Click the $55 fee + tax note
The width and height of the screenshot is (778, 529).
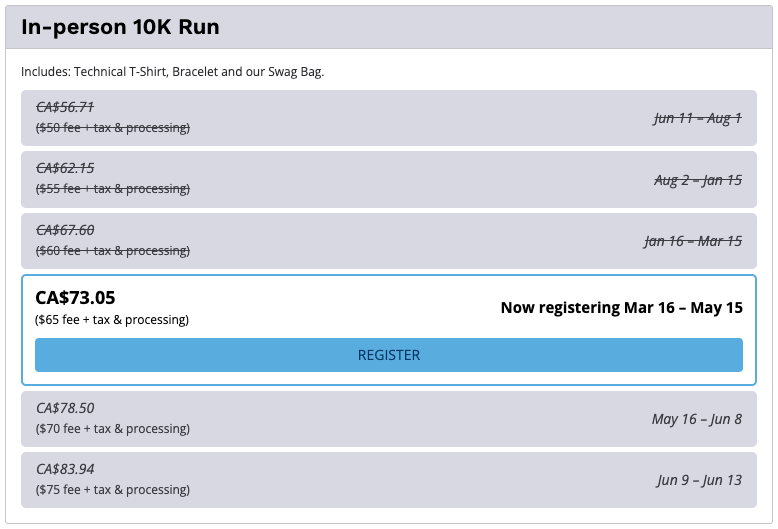pyautogui.click(x=113, y=189)
